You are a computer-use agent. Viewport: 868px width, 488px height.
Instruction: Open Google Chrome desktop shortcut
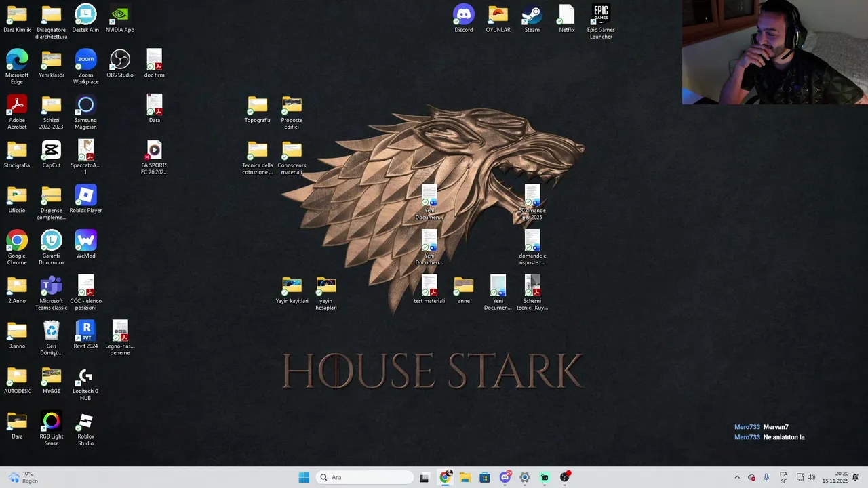(17, 248)
